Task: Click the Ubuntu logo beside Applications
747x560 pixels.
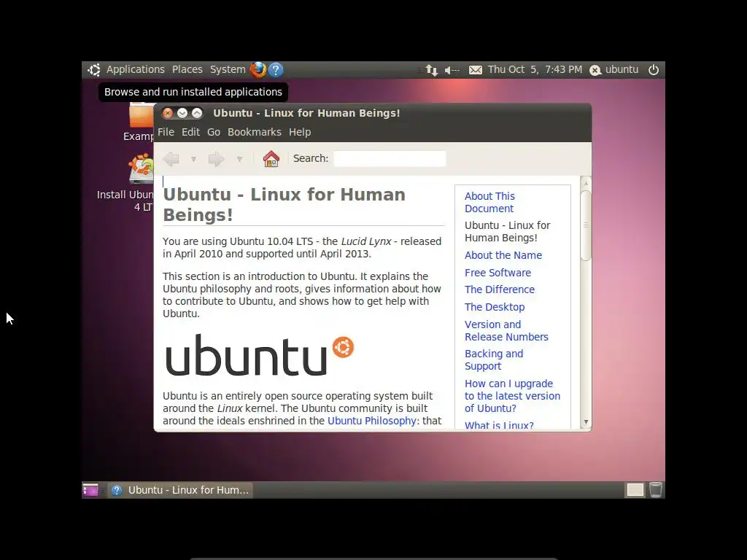Action: pyautogui.click(x=94, y=69)
